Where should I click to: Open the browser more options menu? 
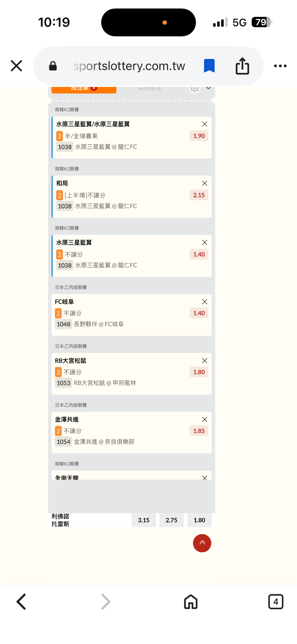(x=280, y=66)
